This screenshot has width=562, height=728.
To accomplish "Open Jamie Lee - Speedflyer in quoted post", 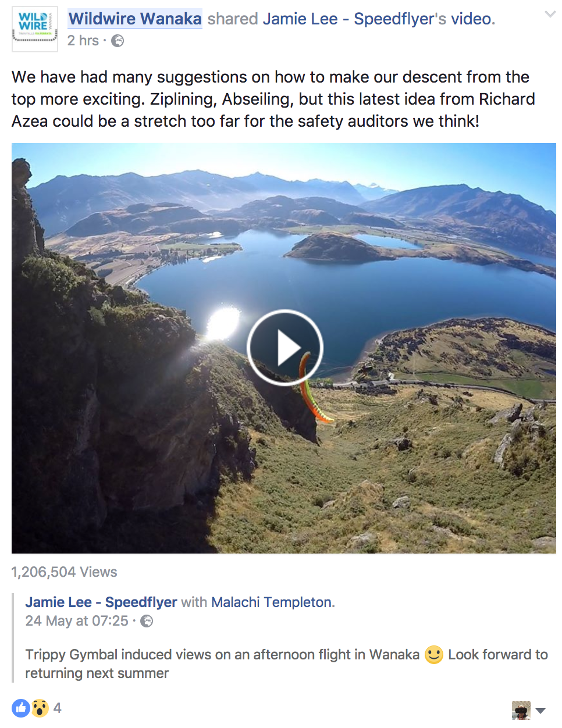I will (101, 602).
